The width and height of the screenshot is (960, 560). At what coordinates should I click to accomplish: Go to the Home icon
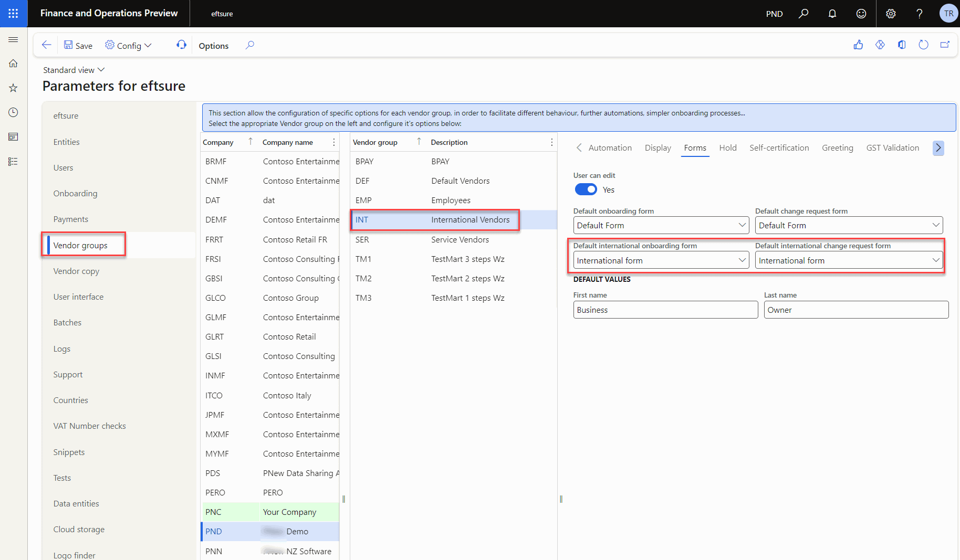click(x=14, y=64)
